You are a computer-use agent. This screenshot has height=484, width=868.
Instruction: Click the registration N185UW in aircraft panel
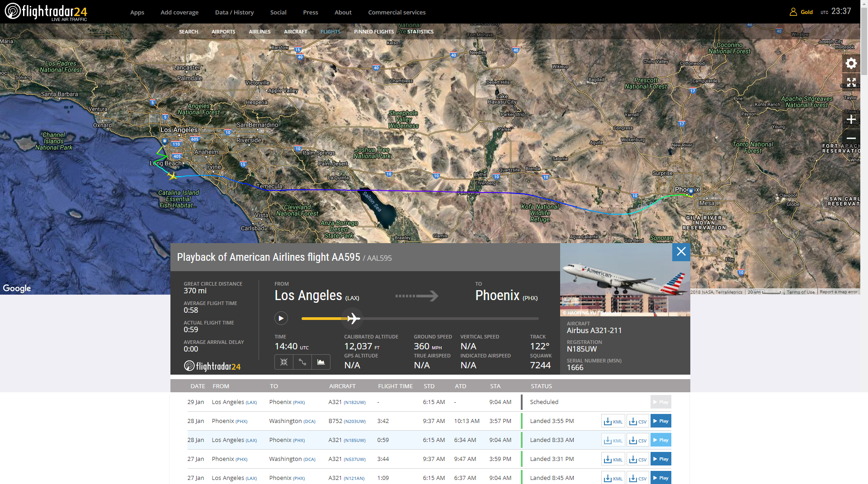click(581, 349)
